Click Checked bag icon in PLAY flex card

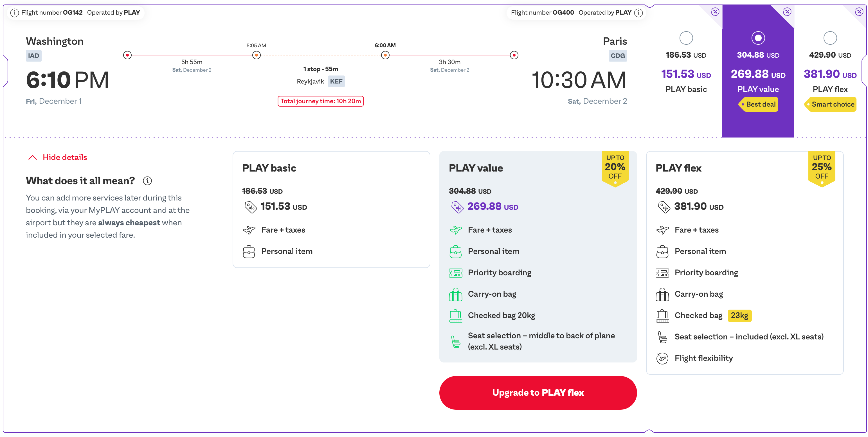(662, 316)
